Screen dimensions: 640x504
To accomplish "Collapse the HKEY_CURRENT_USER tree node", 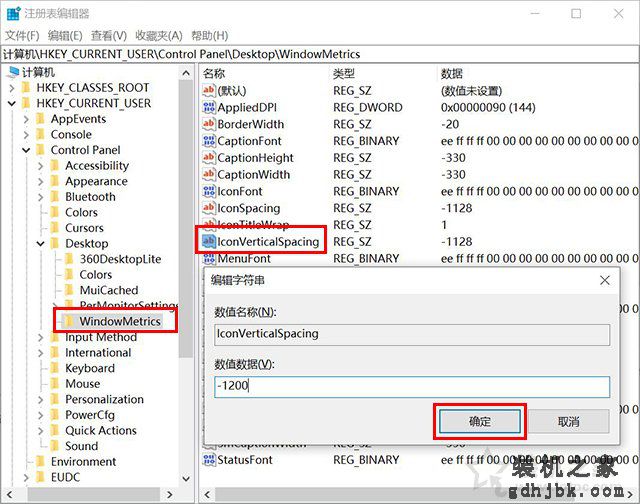I will (x=12, y=103).
